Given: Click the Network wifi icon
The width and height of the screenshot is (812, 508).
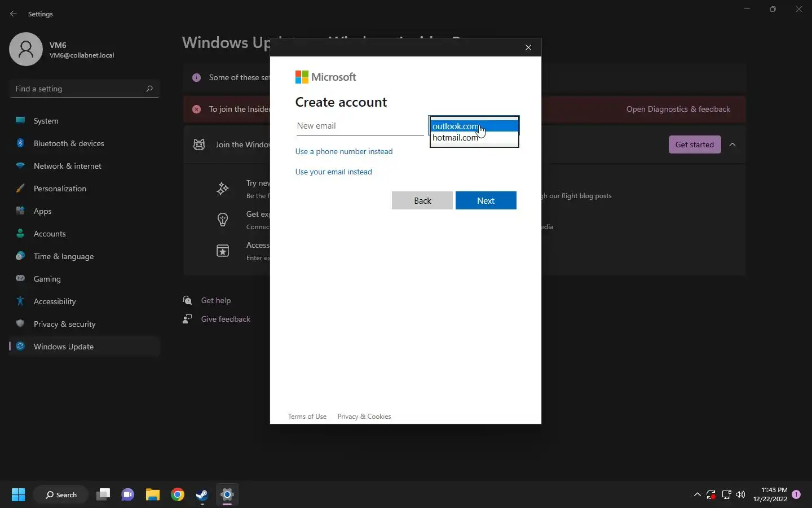Looking at the screenshot, I should [20, 165].
